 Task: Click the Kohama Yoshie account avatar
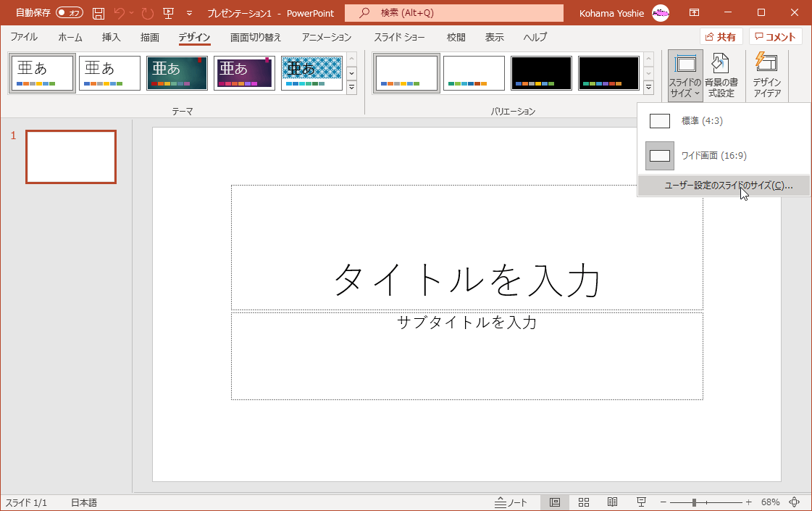point(661,13)
